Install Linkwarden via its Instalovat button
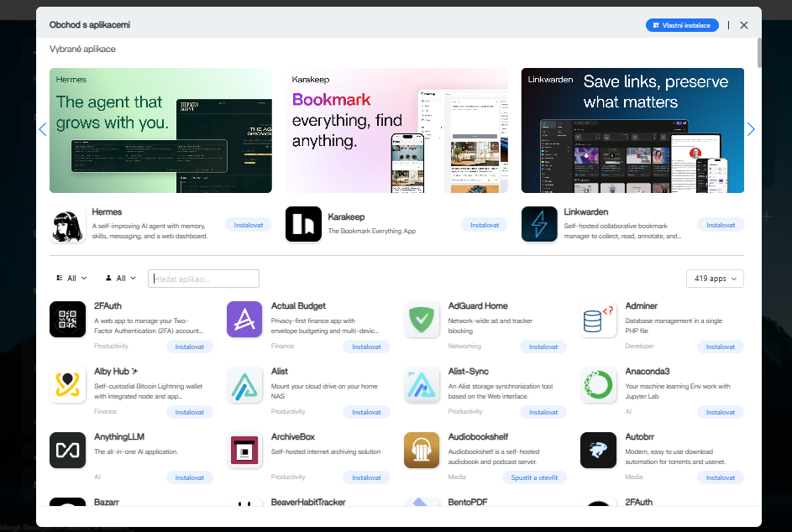Image resolution: width=792 pixels, height=532 pixels. coord(721,225)
